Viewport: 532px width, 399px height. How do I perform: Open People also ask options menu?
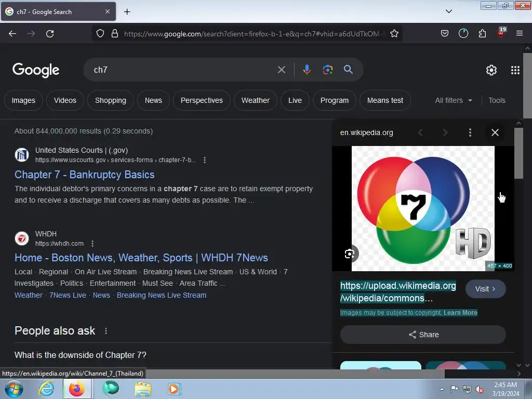pos(106,331)
